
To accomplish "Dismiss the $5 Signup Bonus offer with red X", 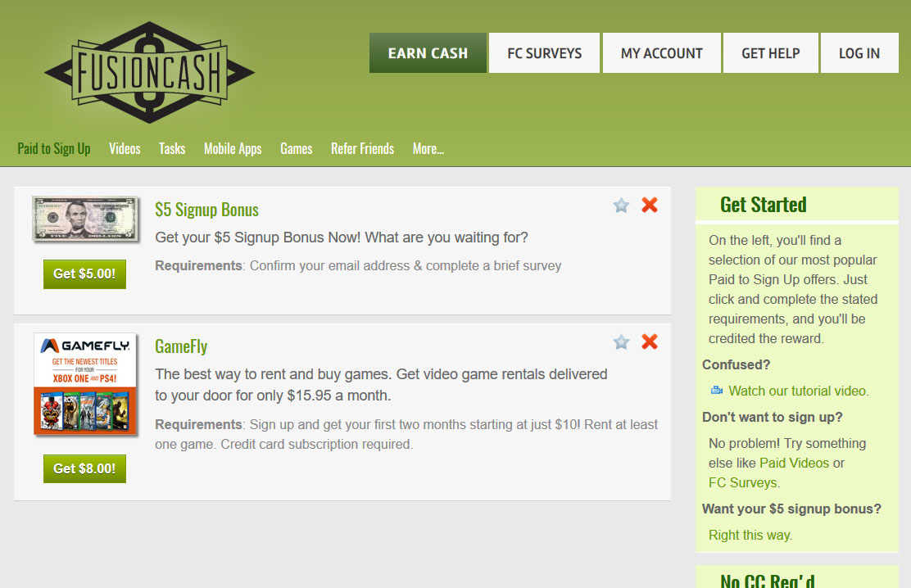I will click(650, 205).
